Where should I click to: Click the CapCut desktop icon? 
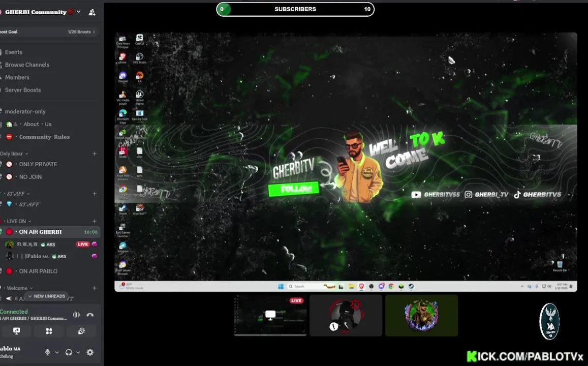click(139, 39)
